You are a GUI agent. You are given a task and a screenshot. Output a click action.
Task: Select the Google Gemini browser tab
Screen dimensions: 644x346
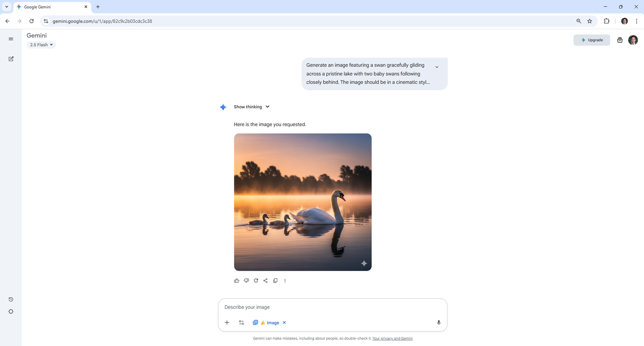pos(51,7)
